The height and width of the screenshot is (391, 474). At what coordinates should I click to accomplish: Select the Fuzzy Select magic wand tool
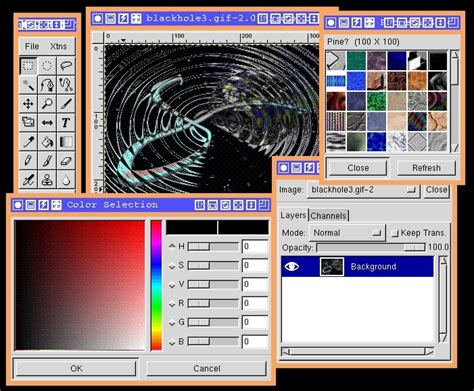click(x=28, y=85)
